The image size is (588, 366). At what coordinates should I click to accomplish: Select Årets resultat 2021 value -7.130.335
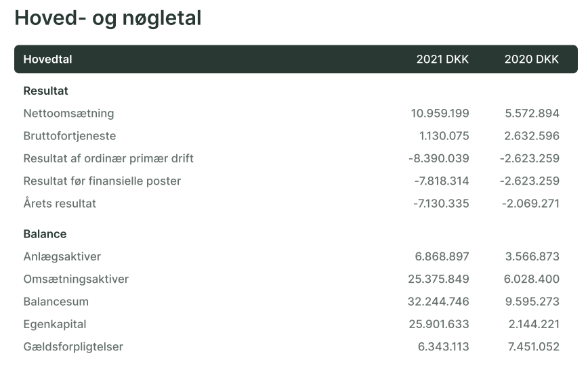tap(441, 204)
